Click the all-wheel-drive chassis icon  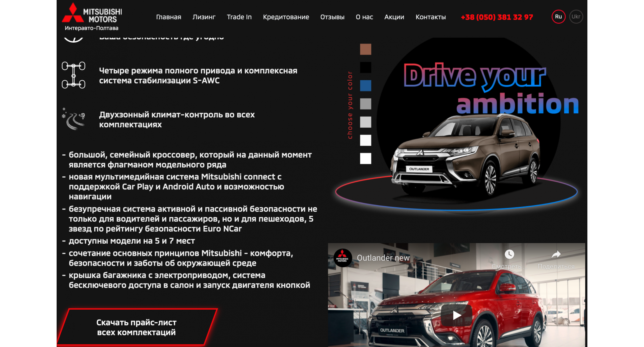click(73, 75)
